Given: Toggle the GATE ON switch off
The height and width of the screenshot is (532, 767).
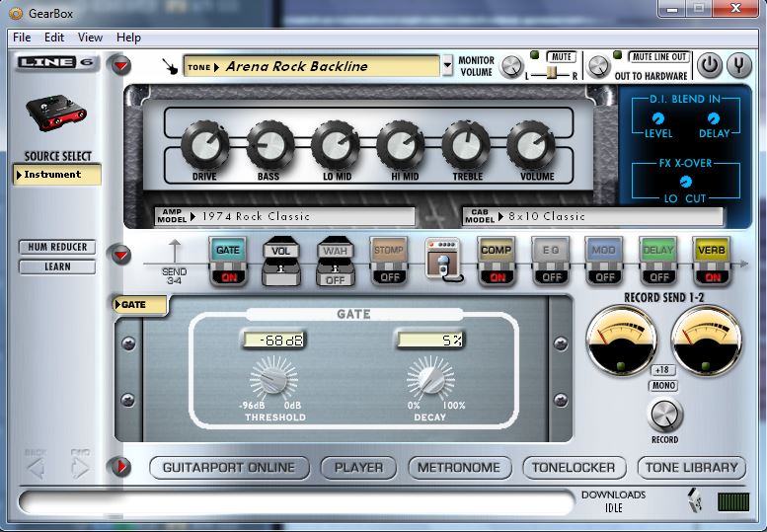Looking at the screenshot, I should click(x=229, y=277).
